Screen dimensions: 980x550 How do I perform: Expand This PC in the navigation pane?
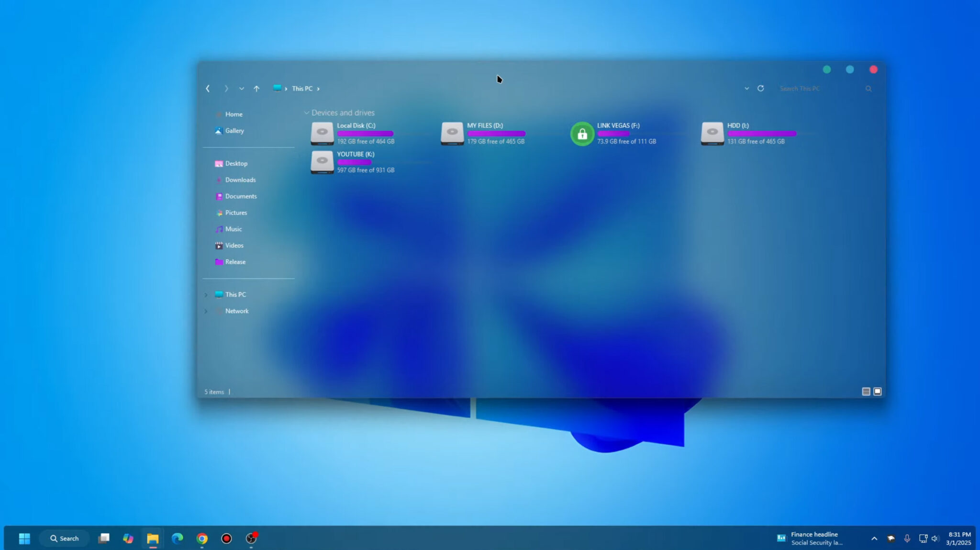click(206, 294)
